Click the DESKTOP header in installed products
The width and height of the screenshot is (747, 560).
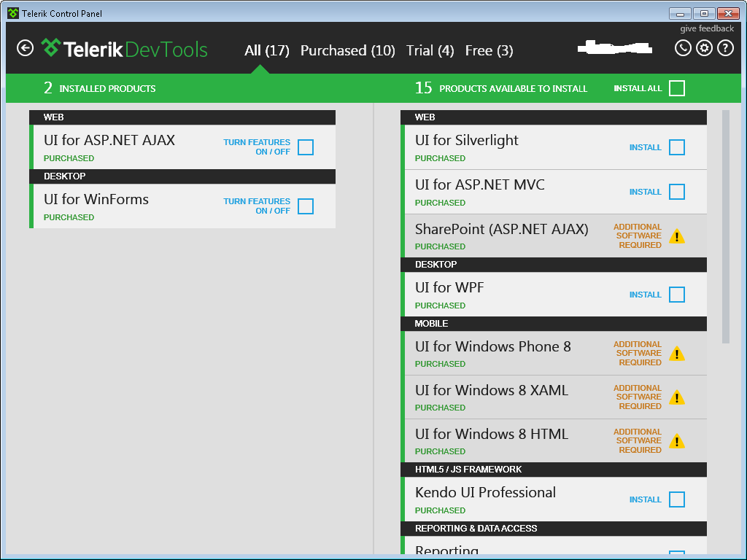(x=182, y=176)
